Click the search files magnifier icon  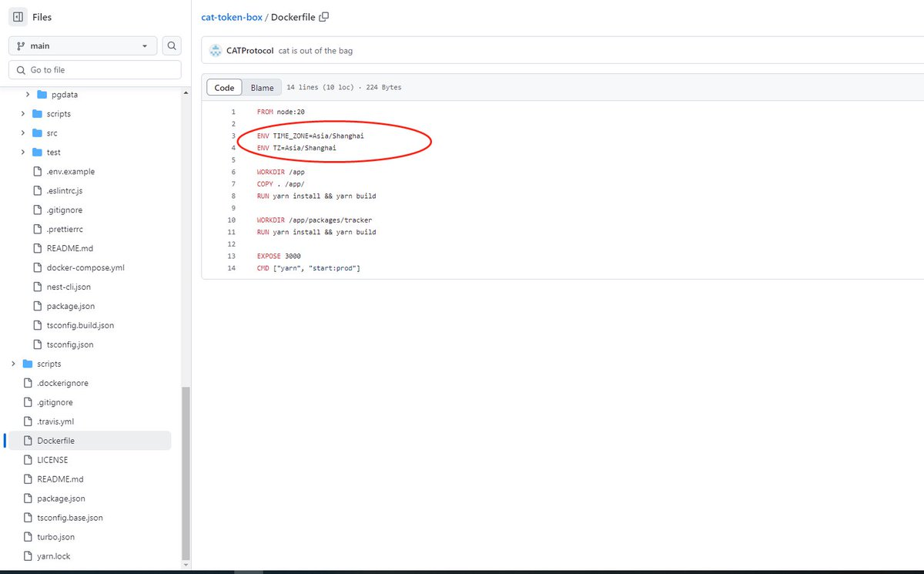(x=172, y=46)
